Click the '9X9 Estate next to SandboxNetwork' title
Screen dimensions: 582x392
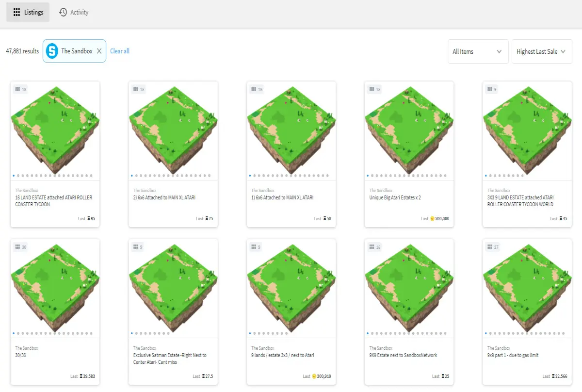(x=403, y=355)
